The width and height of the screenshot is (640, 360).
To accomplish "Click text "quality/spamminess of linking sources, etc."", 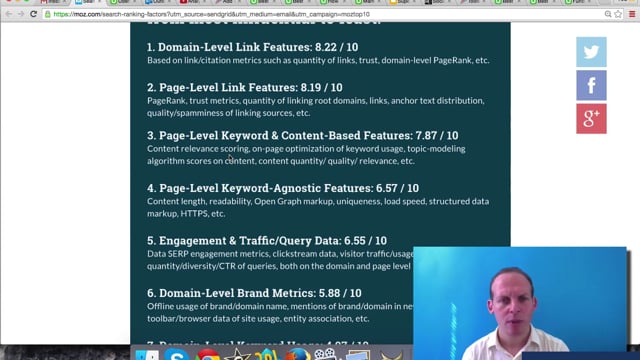I will pos(229,113).
